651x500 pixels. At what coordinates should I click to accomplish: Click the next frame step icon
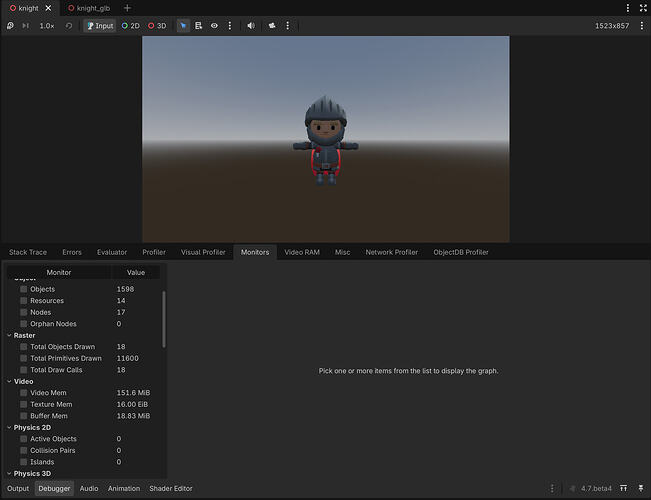(26, 26)
